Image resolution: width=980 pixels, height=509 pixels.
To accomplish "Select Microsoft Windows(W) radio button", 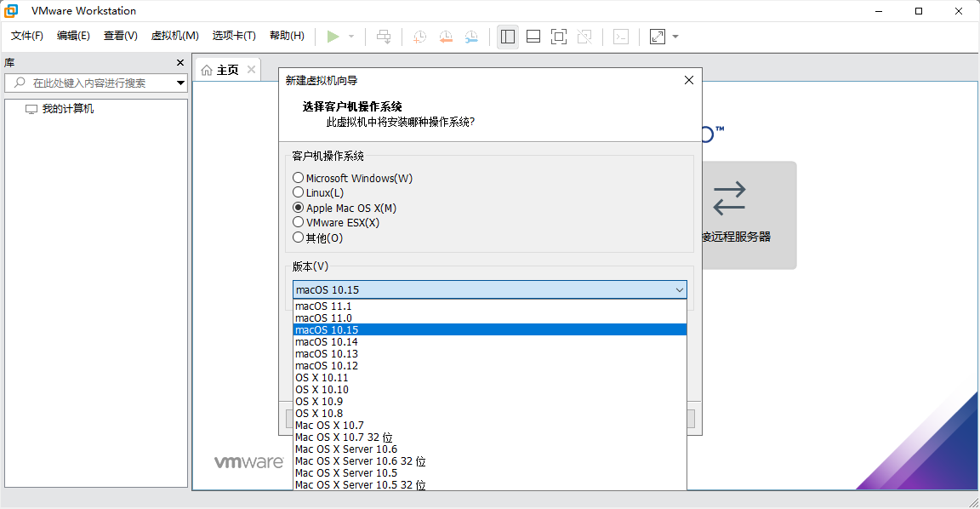I will click(x=298, y=178).
